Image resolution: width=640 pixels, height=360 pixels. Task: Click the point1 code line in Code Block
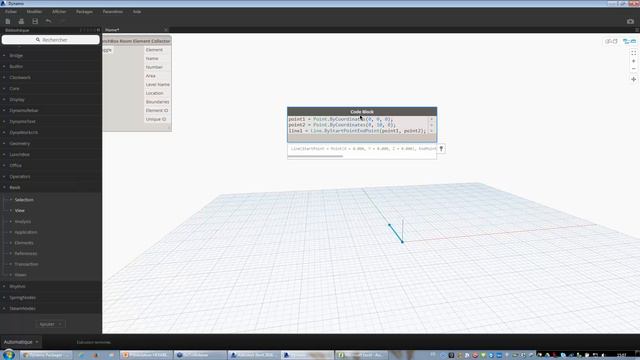(x=341, y=119)
